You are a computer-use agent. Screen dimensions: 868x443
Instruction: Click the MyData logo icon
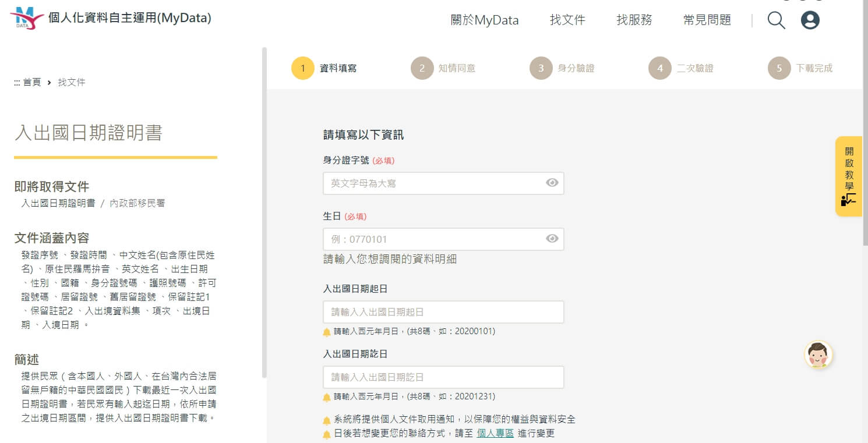(x=27, y=18)
